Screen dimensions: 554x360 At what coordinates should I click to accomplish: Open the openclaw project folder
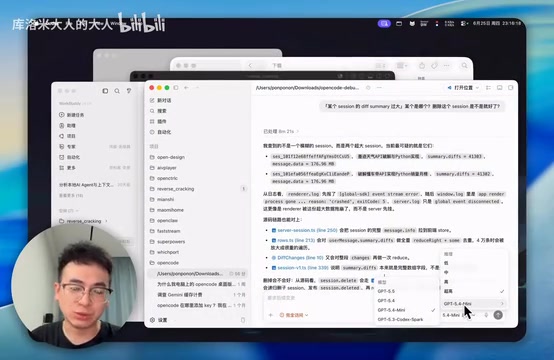tap(198, 220)
